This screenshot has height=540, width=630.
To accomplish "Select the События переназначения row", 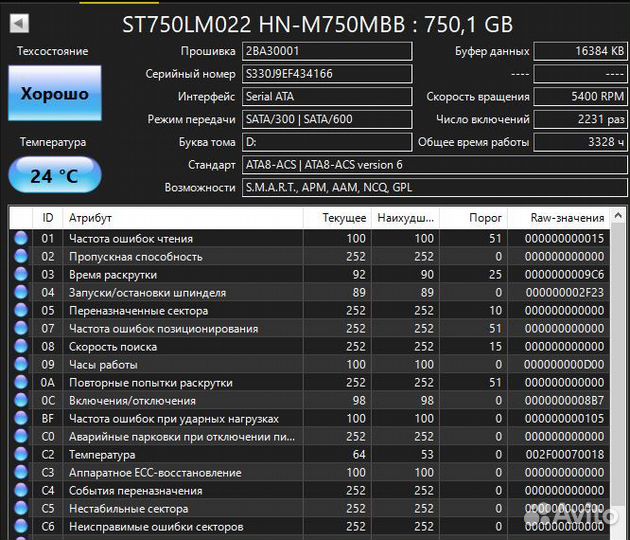I will pyautogui.click(x=309, y=490).
